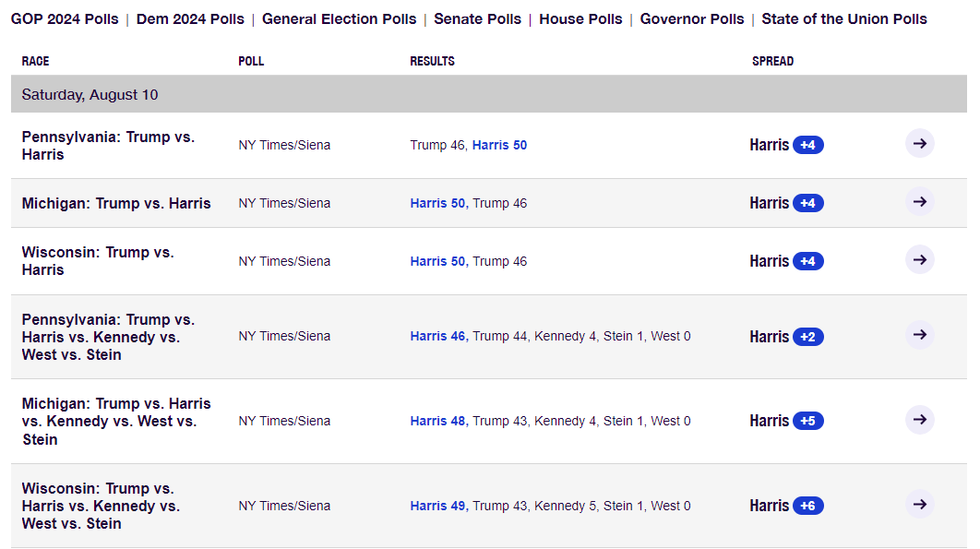Screen dimensions: 980x549
Task: Click the Harris +2 spread badge
Action: point(807,337)
